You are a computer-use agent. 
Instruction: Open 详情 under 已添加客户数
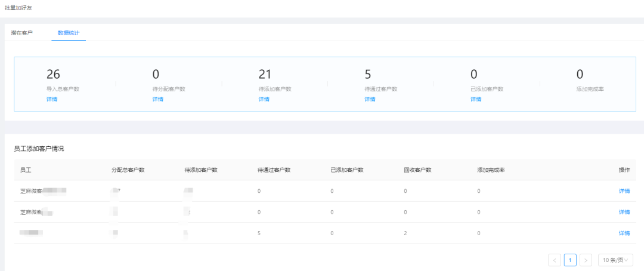tap(476, 99)
